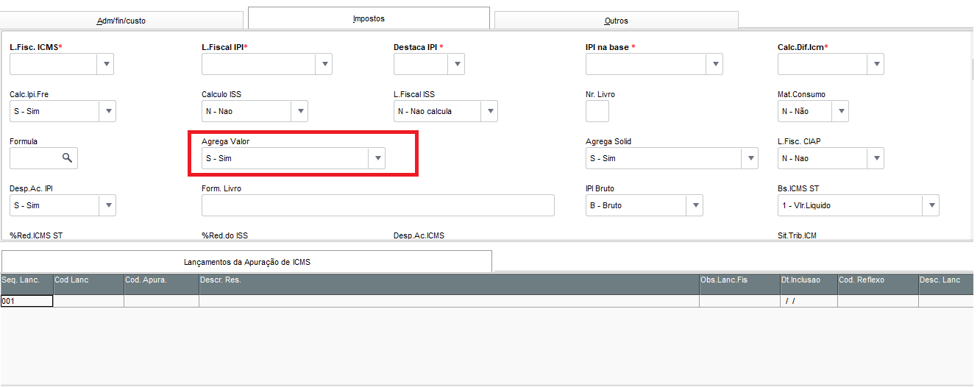
Task: Switch to the Adm/fin/custo tab
Action: [121, 21]
